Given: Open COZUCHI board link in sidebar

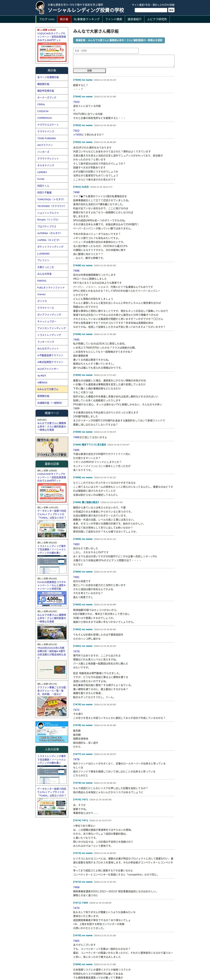Looking at the screenshot, I should point(52,111).
